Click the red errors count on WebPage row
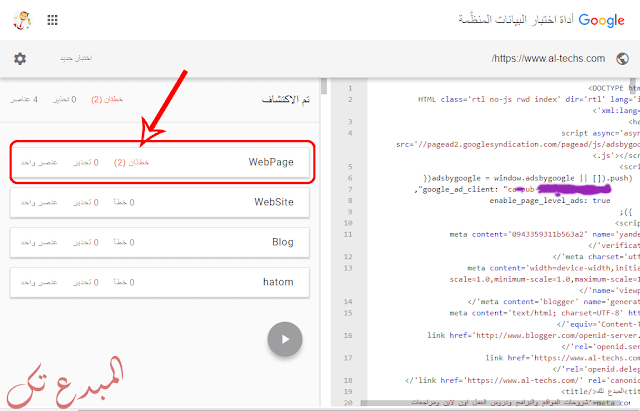The height and width of the screenshot is (411, 640). [132, 161]
